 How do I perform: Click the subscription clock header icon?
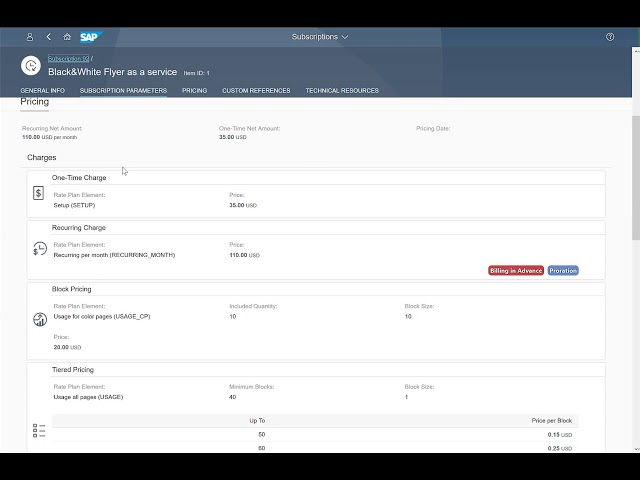coord(31,65)
